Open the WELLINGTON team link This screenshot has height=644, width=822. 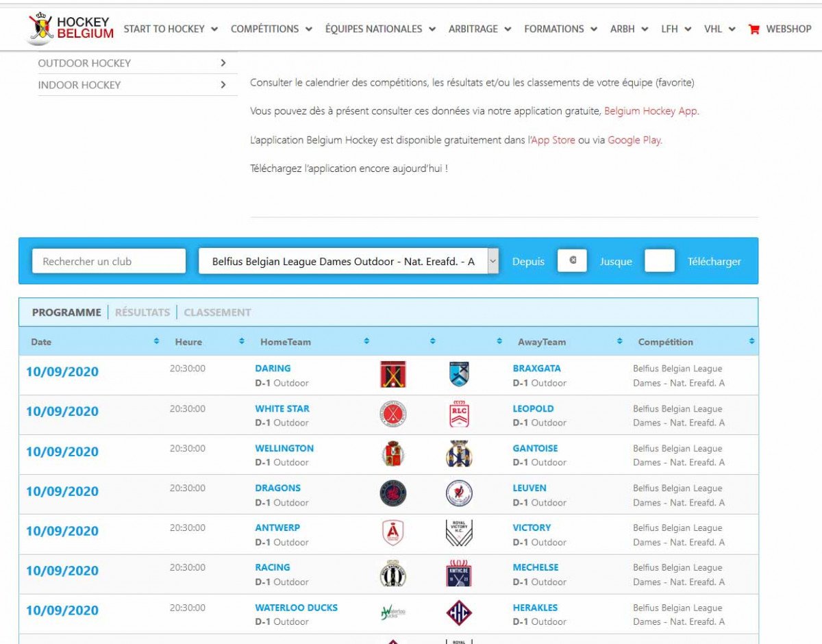tap(284, 448)
